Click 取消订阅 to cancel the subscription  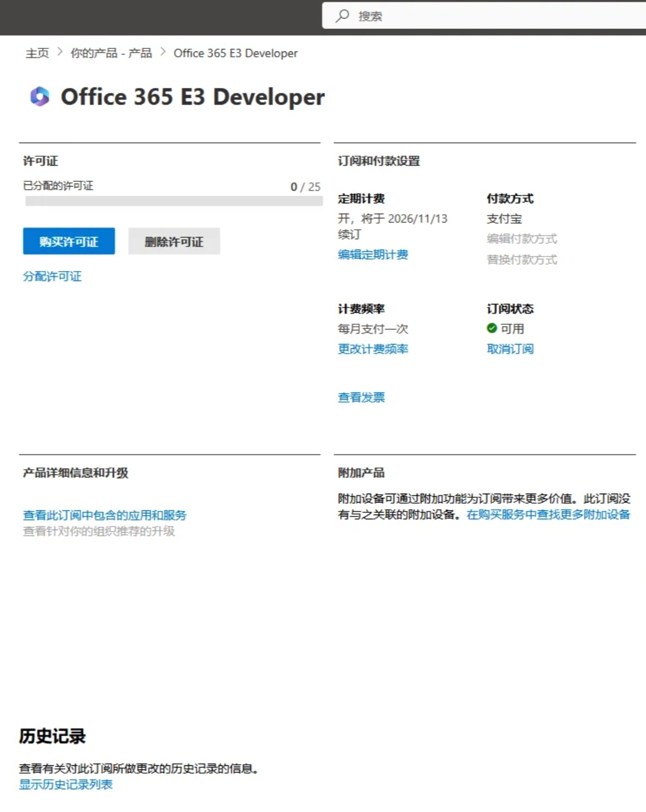pos(510,349)
